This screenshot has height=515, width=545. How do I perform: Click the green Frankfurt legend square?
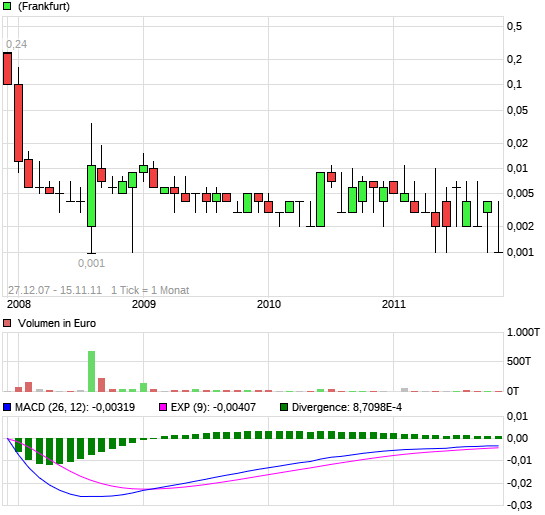tap(7, 6)
